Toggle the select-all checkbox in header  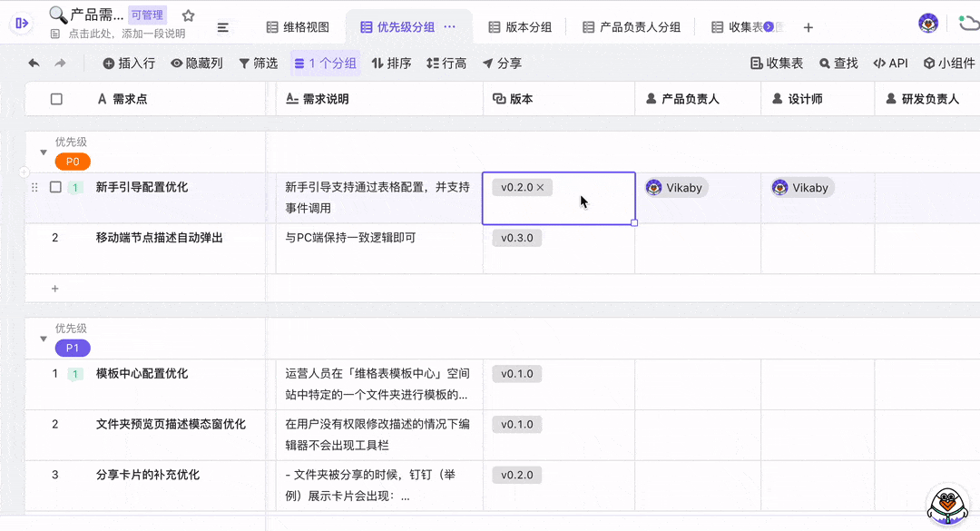(56, 99)
